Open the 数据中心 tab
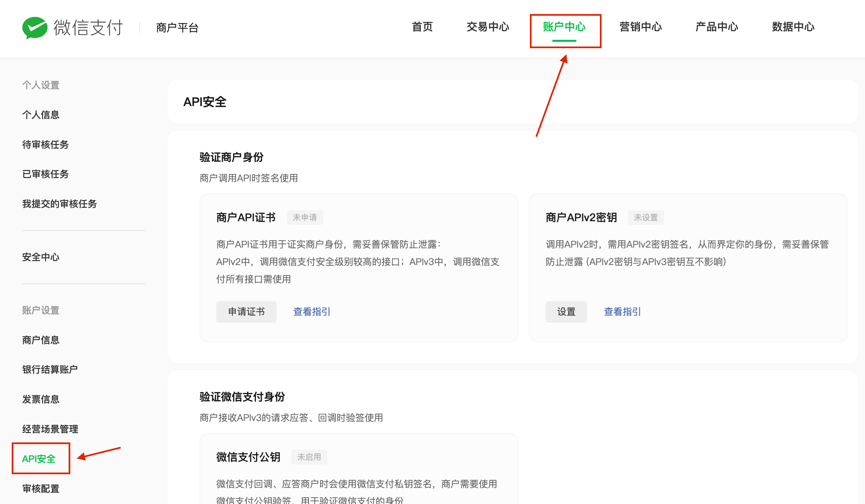The height and width of the screenshot is (504, 865). (793, 27)
